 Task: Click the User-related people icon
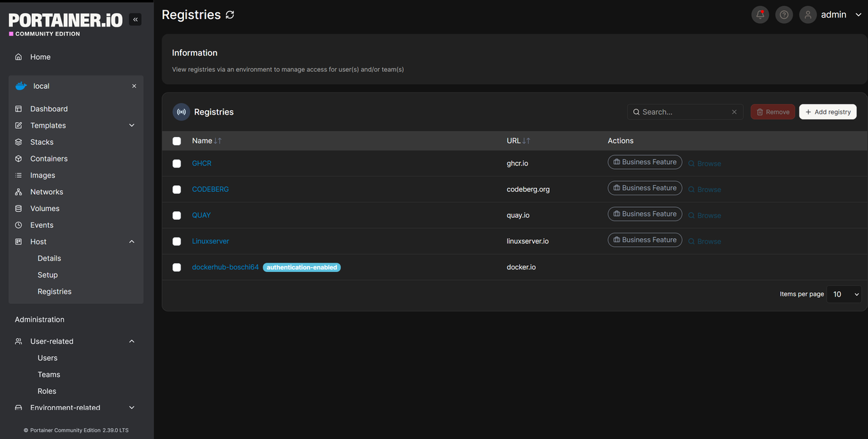click(18, 341)
